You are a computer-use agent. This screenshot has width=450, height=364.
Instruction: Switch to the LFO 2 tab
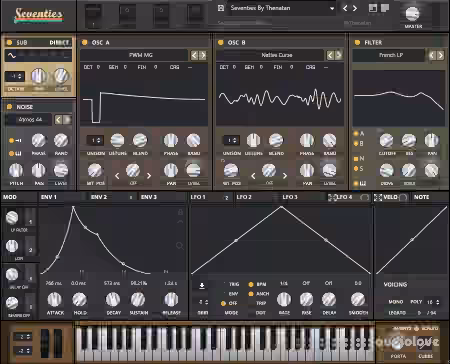point(244,197)
